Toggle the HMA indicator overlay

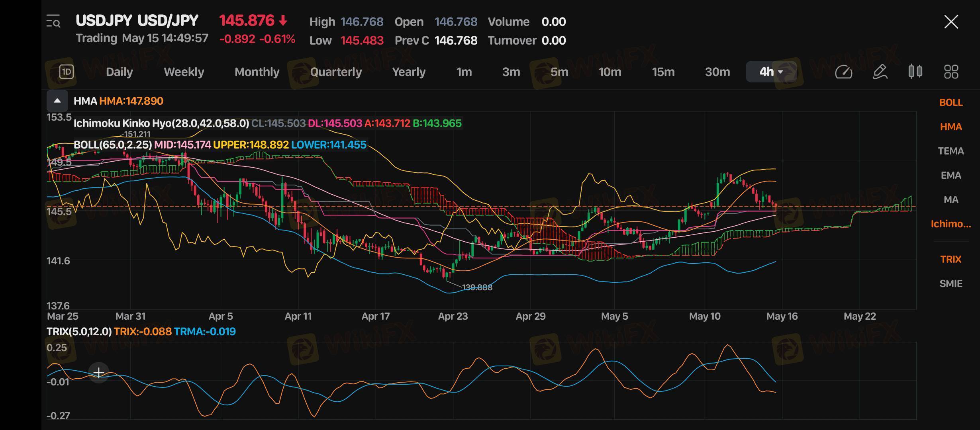(951, 127)
